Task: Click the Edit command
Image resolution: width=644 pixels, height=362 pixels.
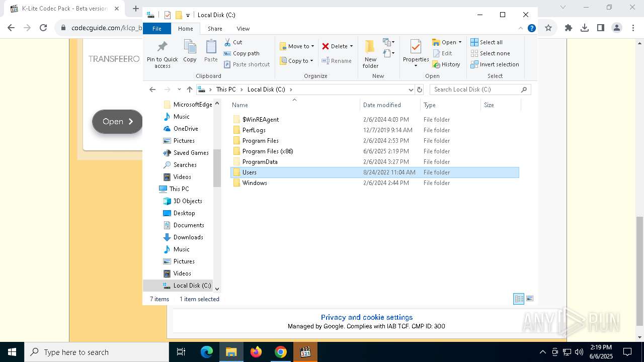Action: tap(442, 53)
